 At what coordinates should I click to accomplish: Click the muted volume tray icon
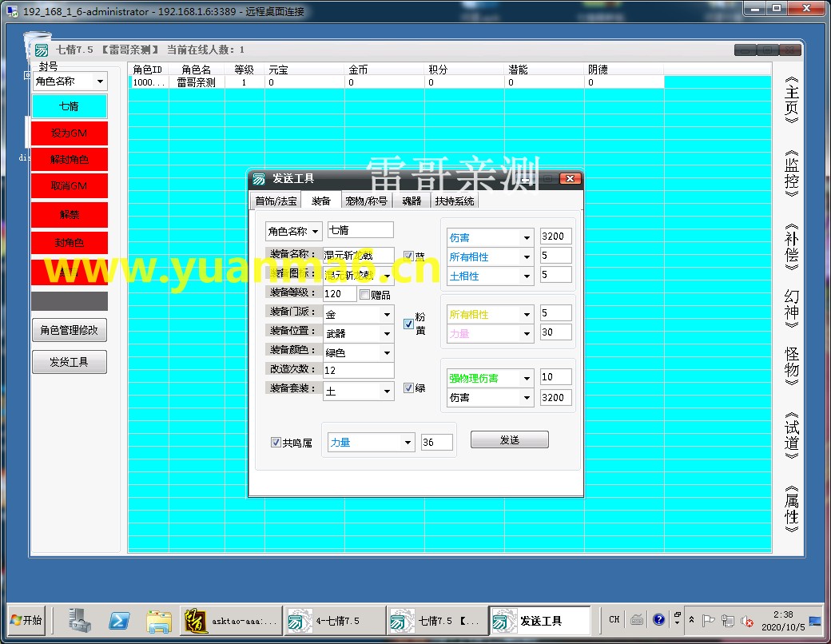coord(747,620)
